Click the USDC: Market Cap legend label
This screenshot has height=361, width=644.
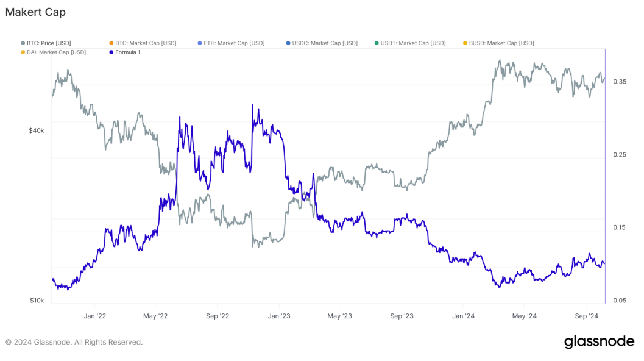[x=324, y=43]
